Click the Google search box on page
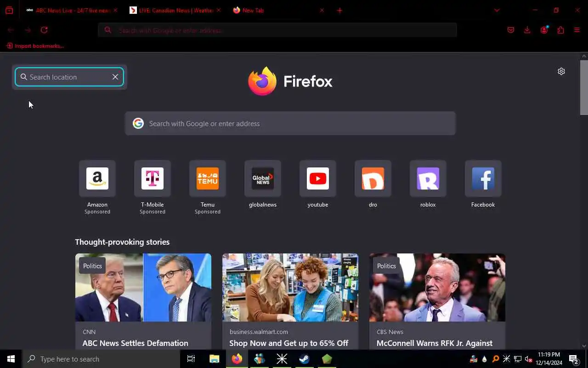The image size is (588, 368). 290,123
